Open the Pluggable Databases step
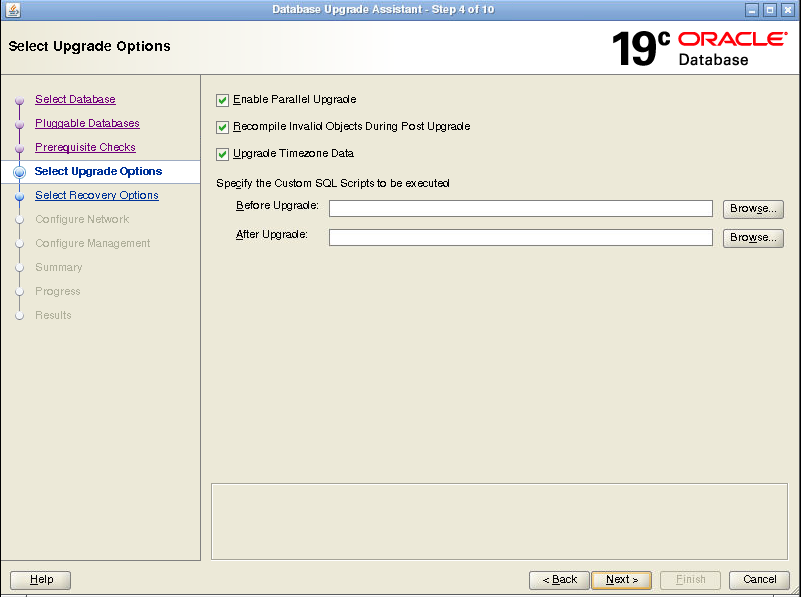This screenshot has height=597, width=801. [x=87, y=124]
